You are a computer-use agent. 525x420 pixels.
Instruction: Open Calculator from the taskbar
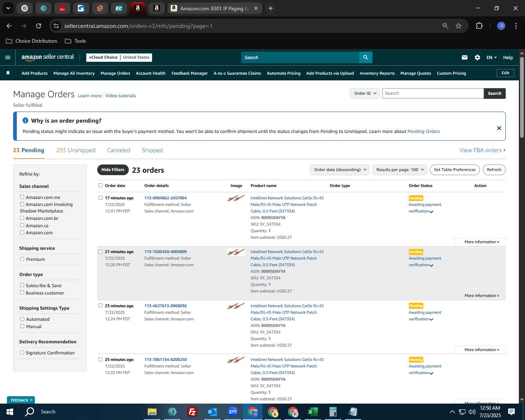[x=333, y=412]
